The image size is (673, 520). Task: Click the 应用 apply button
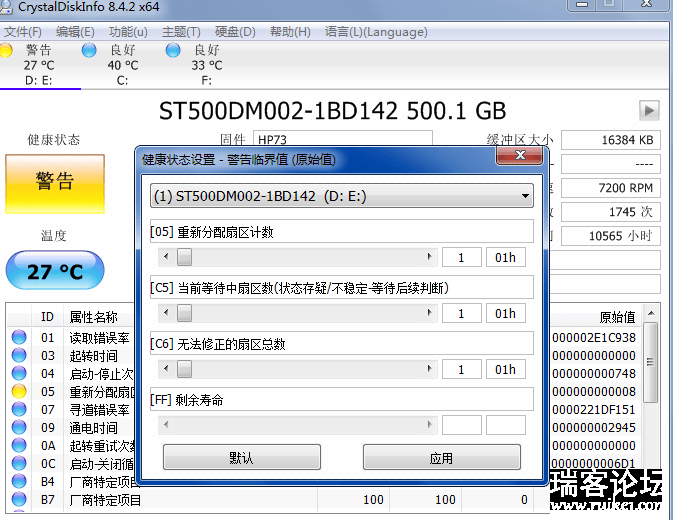click(x=442, y=457)
